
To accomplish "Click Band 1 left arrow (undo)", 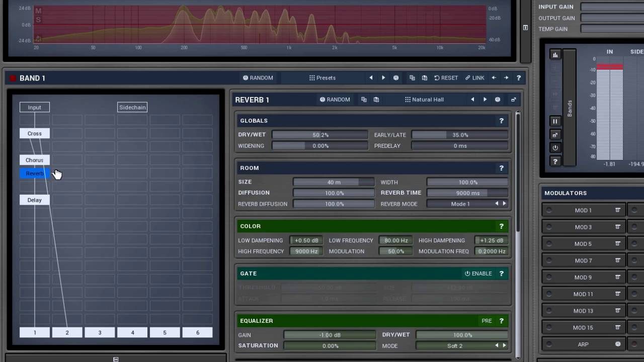I will coord(494,78).
